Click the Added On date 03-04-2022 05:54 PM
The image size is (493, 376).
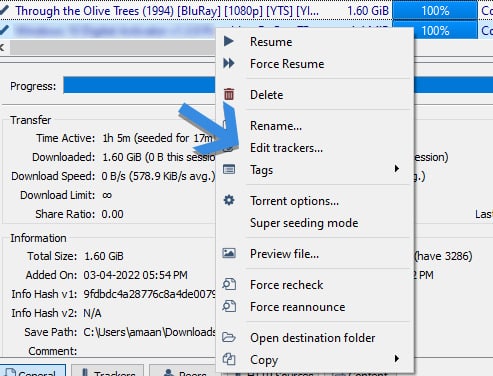click(x=135, y=275)
